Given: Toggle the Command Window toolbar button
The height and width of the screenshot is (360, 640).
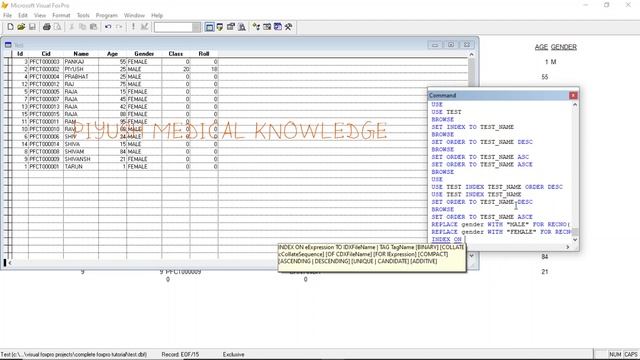Looking at the screenshot, I should [x=209, y=27].
